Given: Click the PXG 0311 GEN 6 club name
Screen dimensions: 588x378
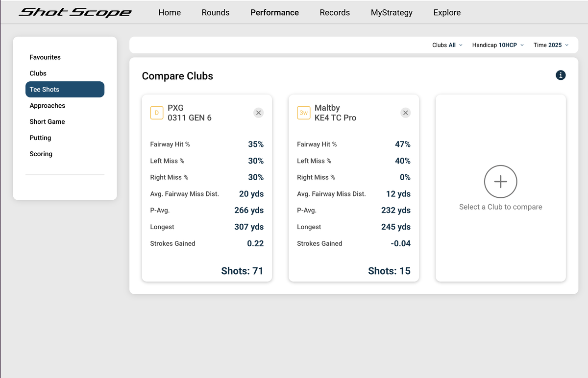Looking at the screenshot, I should coord(190,113).
